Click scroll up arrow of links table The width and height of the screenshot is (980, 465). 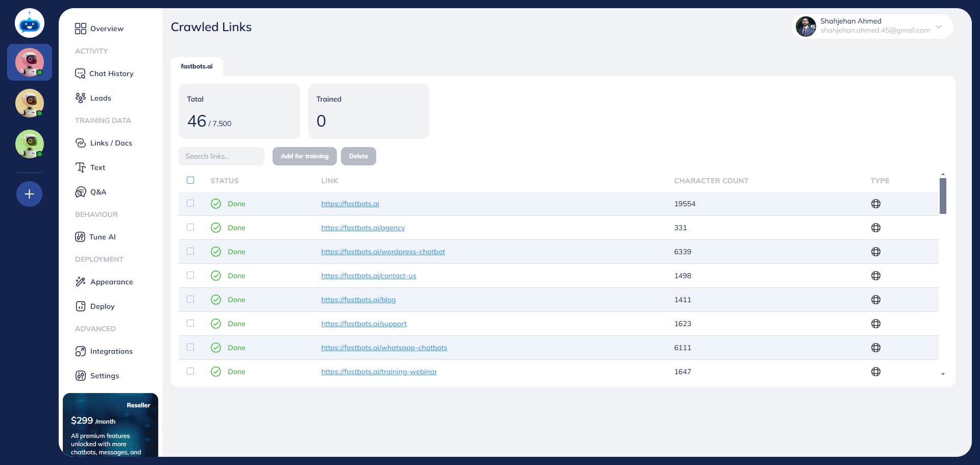point(943,175)
